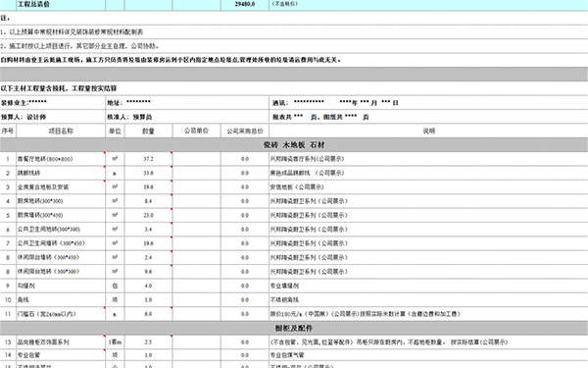Click the quantity cell 6.0

tap(149, 314)
